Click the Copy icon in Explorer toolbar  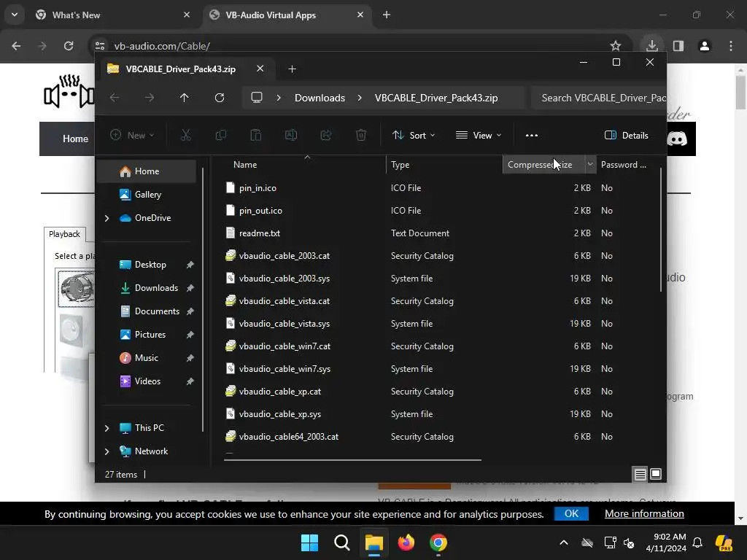pyautogui.click(x=220, y=135)
